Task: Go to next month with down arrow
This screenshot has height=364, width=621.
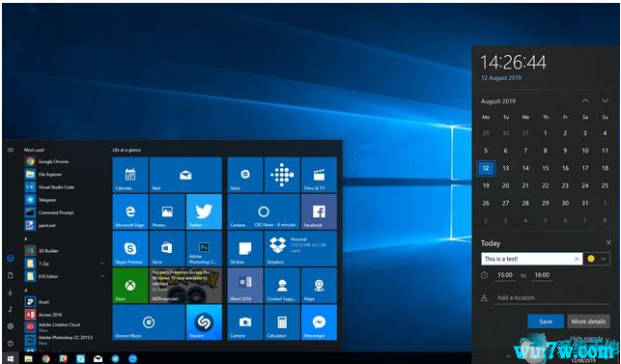Action: click(x=605, y=101)
